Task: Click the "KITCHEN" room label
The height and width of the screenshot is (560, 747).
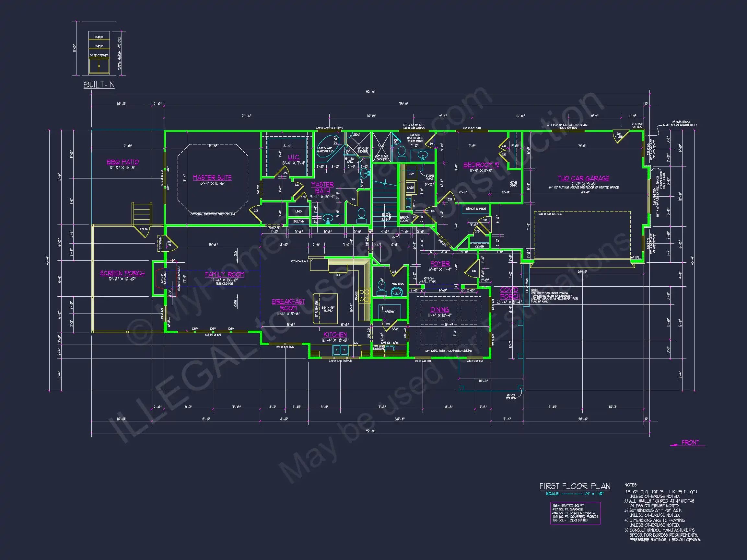Action: point(335,334)
